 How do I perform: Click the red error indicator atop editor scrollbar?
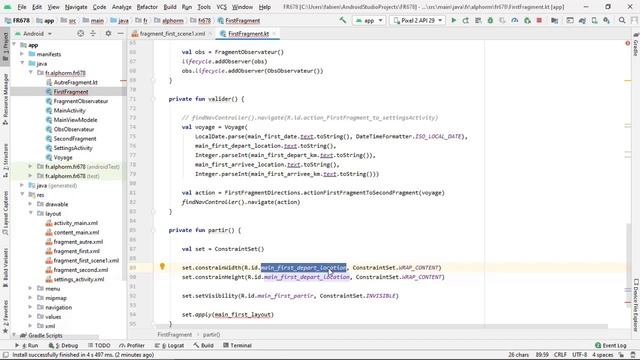pyautogui.click(x=628, y=43)
